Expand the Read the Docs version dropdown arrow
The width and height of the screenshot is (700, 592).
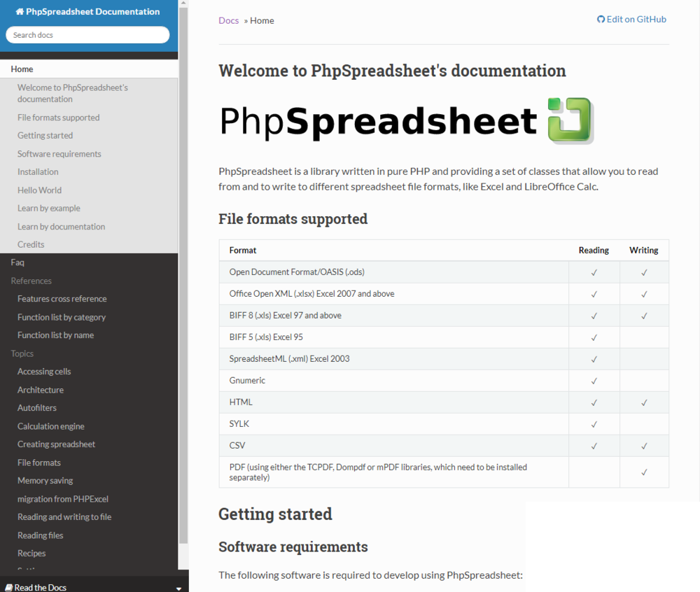(x=178, y=589)
